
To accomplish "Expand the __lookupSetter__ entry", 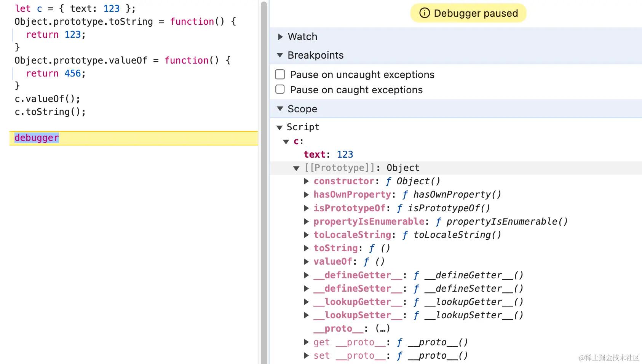I will coord(307,315).
